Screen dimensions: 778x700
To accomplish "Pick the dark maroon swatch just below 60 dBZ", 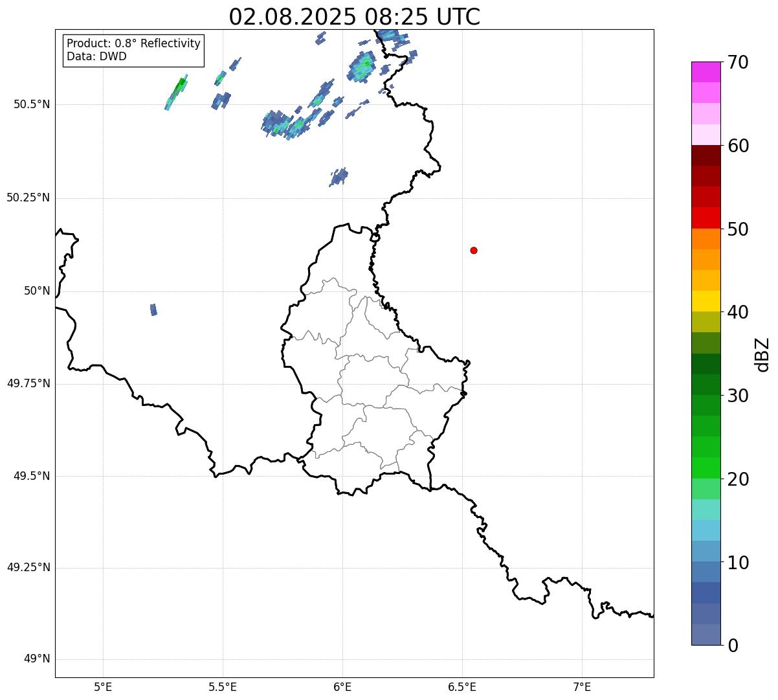I will coord(706,155).
